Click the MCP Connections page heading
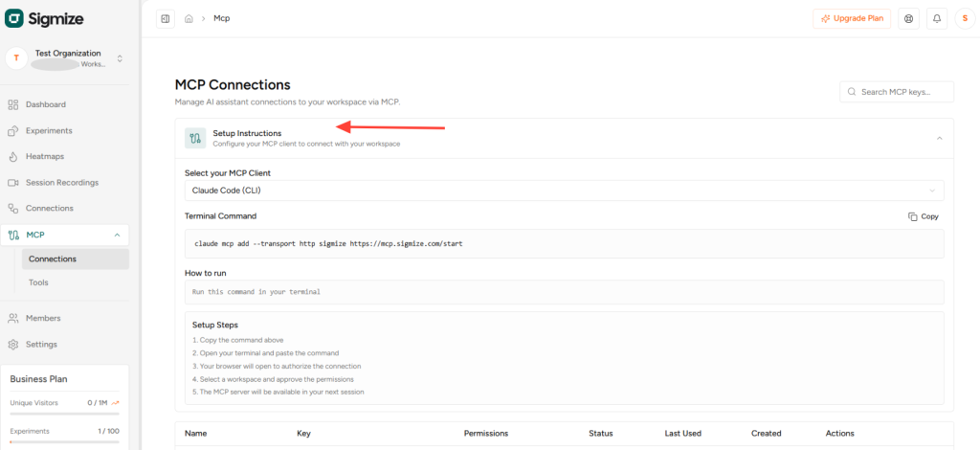The width and height of the screenshot is (980, 450). 233,85
